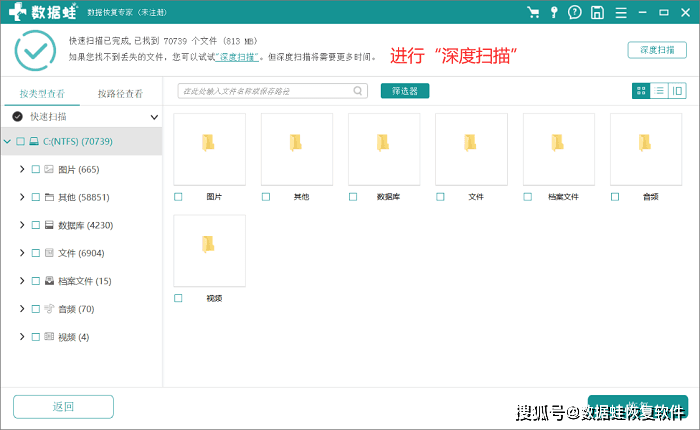
Task: Tick checkbox under 图片 folder thumbnail
Action: [x=178, y=196]
